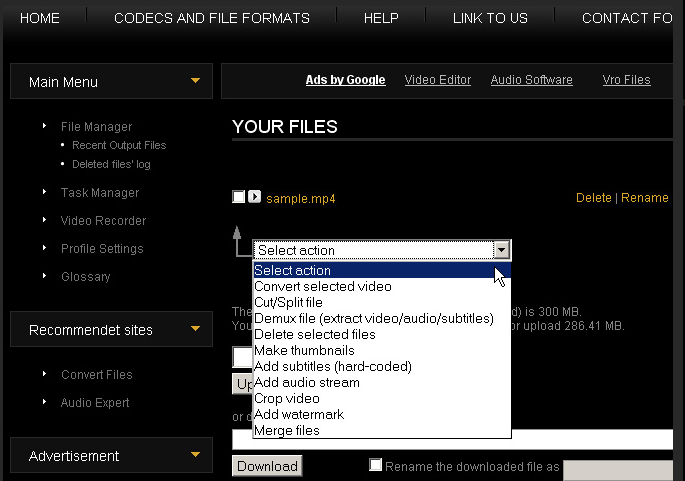Click the Rename link for sample.mp4
The width and height of the screenshot is (685, 481).
click(x=645, y=198)
